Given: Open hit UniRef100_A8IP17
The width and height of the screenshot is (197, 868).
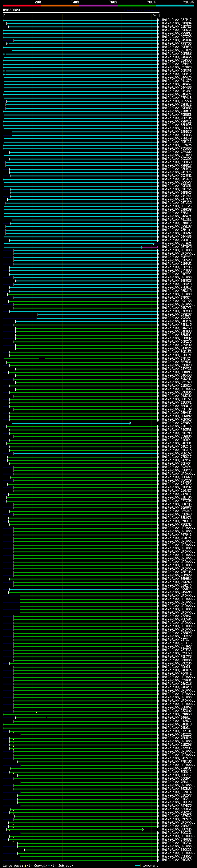Looking at the screenshot, I should coord(176,20).
